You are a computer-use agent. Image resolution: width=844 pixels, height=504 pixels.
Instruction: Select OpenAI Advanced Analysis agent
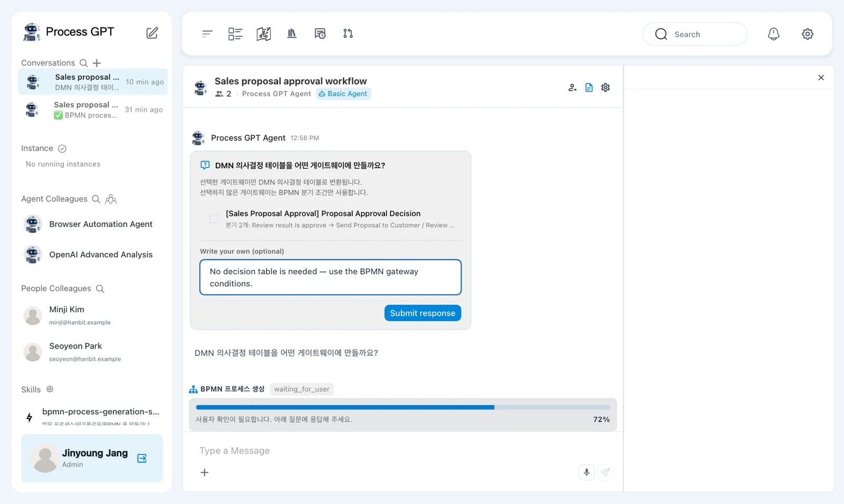(x=93, y=255)
